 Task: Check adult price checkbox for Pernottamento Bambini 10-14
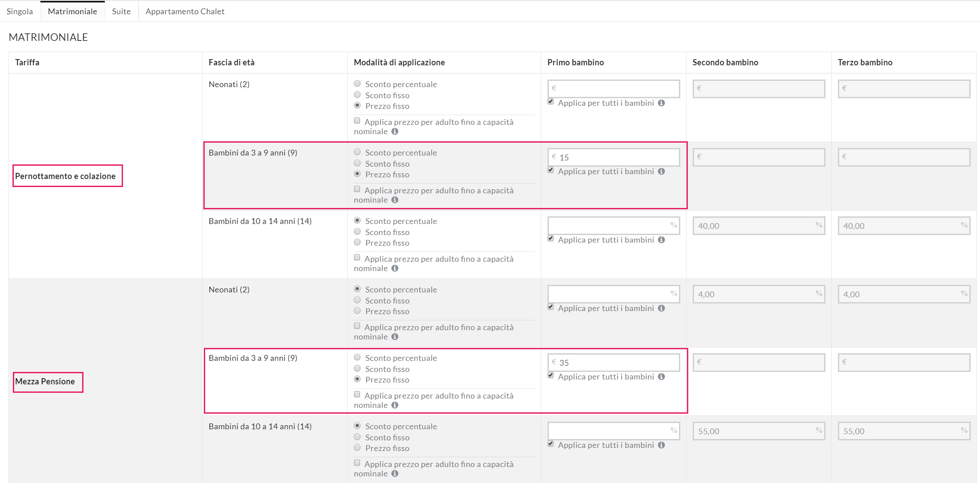357,258
